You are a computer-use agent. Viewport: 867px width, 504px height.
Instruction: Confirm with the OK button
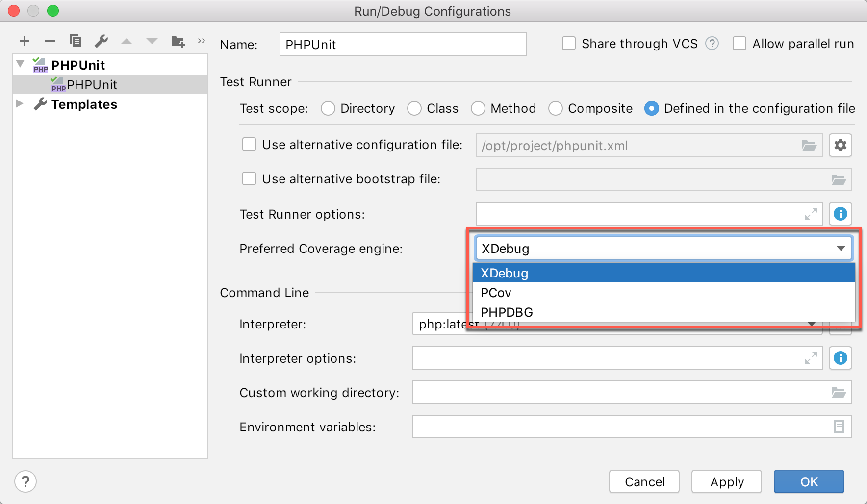pyautogui.click(x=809, y=481)
